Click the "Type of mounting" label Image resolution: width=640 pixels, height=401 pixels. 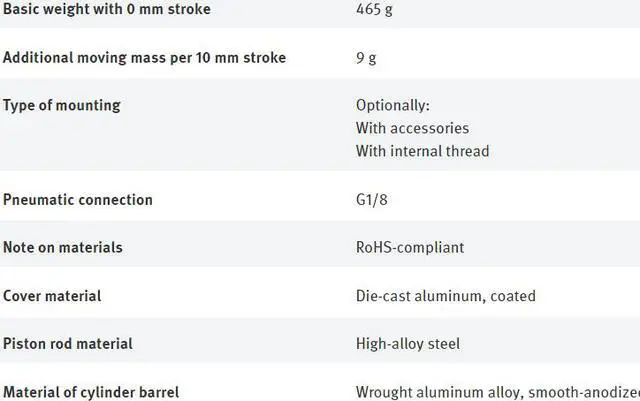pyautogui.click(x=62, y=105)
